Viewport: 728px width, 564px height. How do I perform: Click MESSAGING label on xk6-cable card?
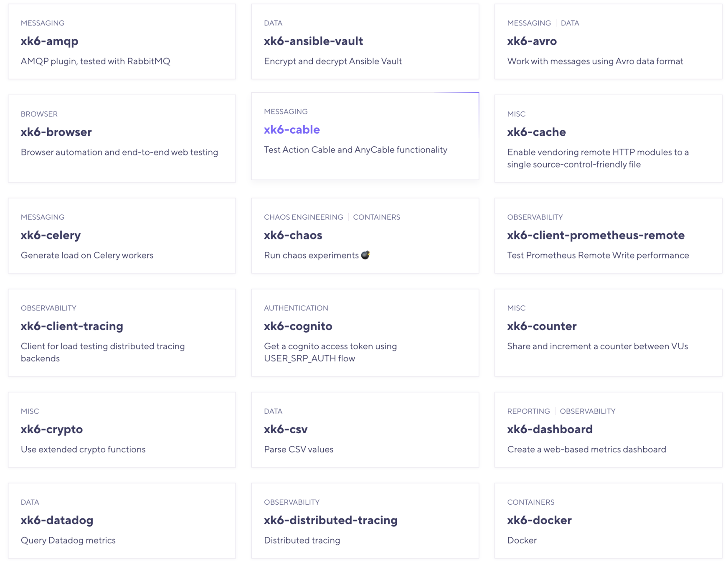(x=286, y=112)
